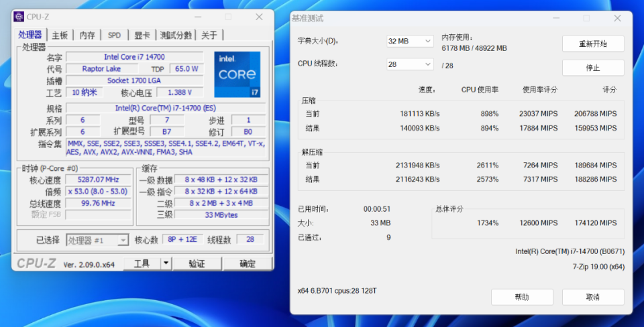The width and height of the screenshot is (644, 327).
Task: Expand the CPU 线程数 28 dropdown
Action: click(410, 64)
